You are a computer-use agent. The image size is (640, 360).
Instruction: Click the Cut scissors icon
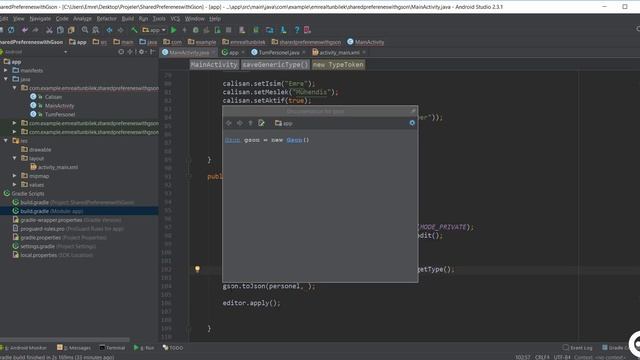[49, 30]
